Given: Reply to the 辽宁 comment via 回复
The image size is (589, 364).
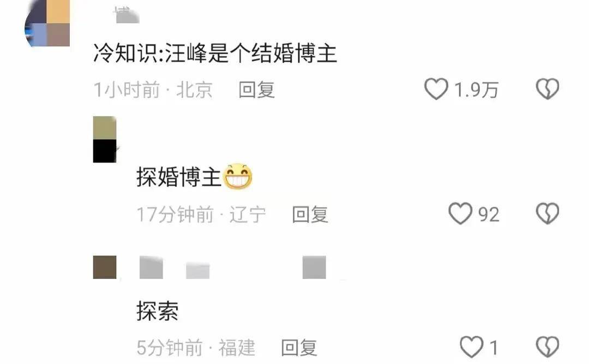Looking at the screenshot, I should [x=310, y=214].
